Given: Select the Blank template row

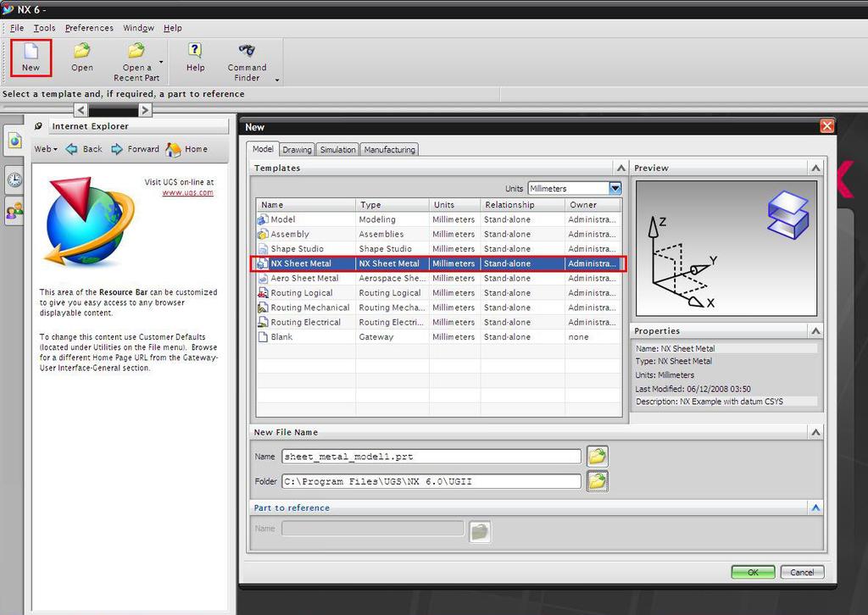Looking at the screenshot, I should [x=438, y=337].
